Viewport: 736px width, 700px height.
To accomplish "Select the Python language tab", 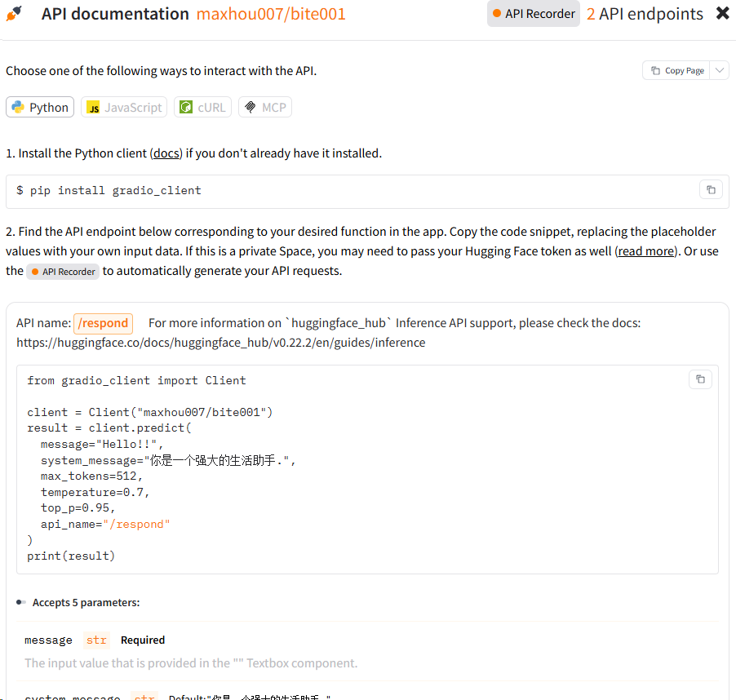I will pyautogui.click(x=40, y=107).
